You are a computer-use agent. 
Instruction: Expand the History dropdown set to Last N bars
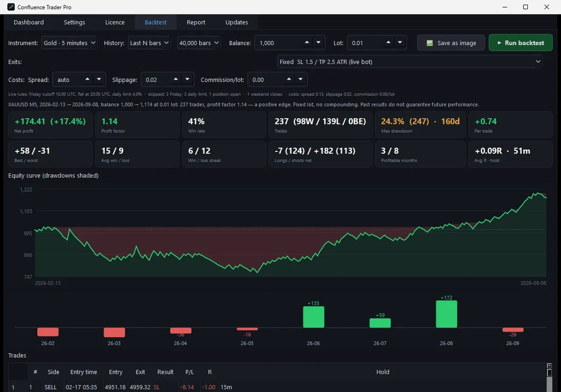point(150,43)
